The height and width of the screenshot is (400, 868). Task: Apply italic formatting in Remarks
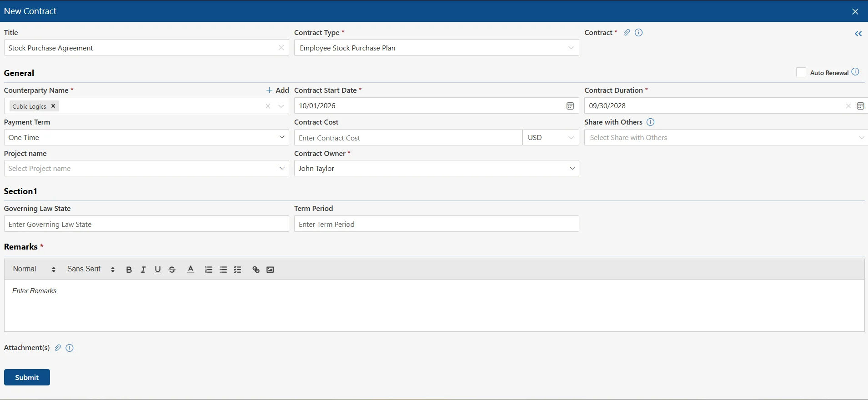pyautogui.click(x=143, y=270)
